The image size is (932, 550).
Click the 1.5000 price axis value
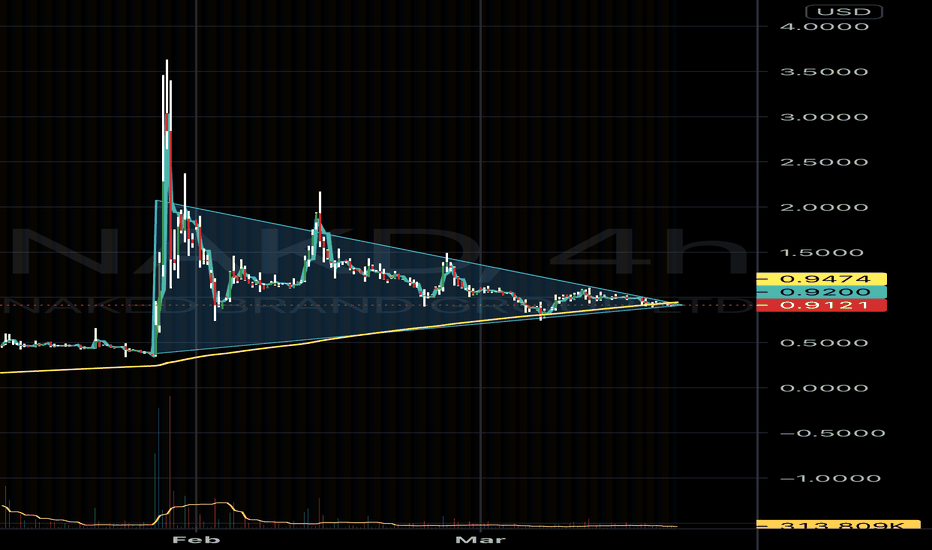(x=824, y=253)
